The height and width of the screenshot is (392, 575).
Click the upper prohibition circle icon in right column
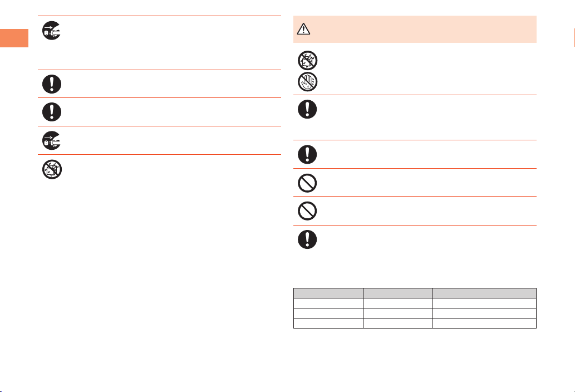tap(307, 183)
